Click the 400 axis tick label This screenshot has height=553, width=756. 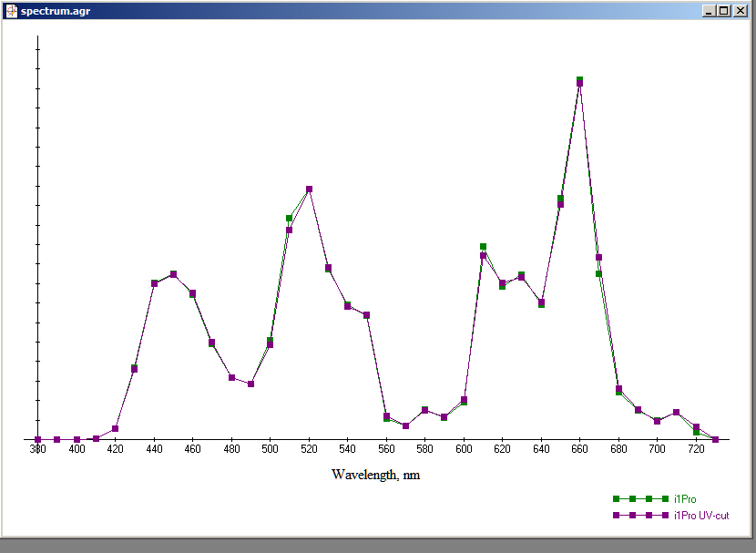point(77,449)
